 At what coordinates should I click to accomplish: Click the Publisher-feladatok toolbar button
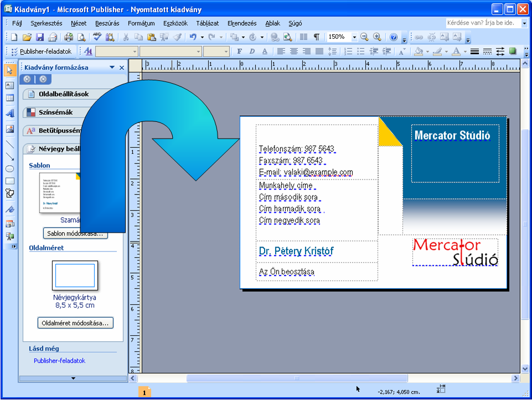pyautogui.click(x=42, y=52)
